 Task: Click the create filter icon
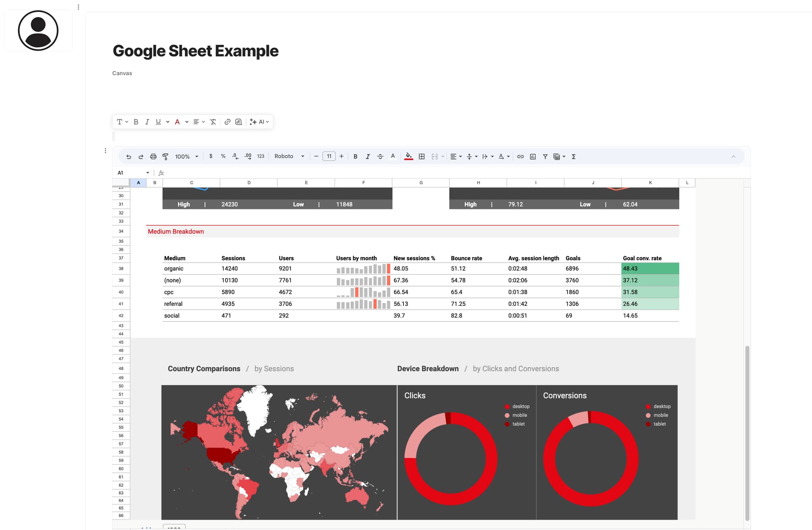545,157
